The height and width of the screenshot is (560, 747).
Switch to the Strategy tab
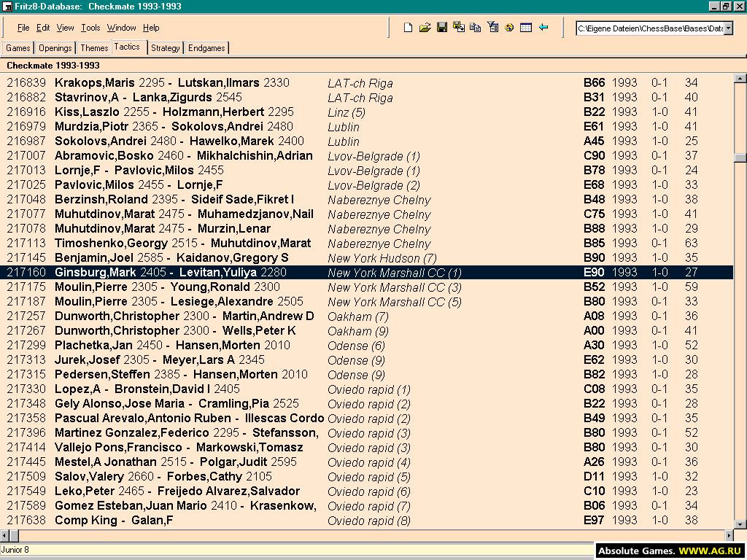166,48
